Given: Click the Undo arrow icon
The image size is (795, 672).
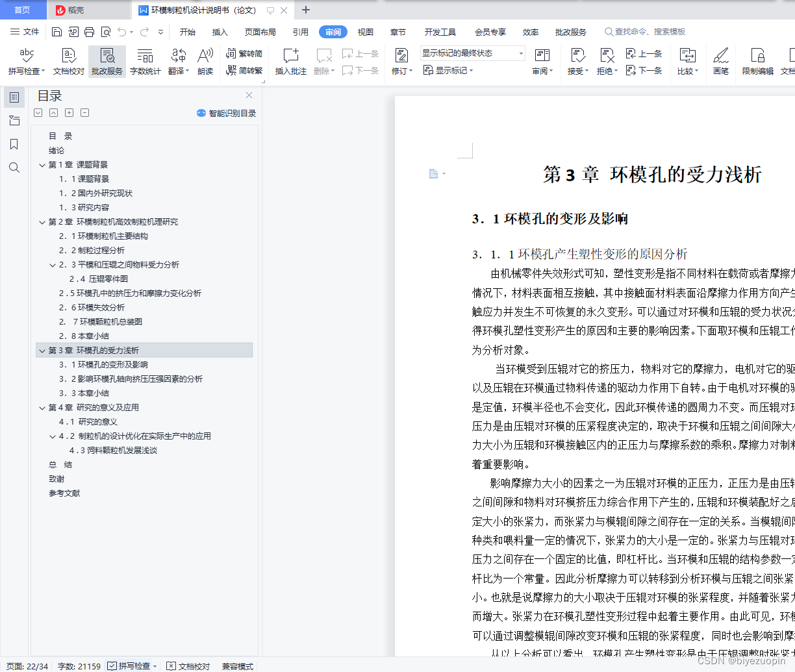Looking at the screenshot, I should [x=122, y=32].
